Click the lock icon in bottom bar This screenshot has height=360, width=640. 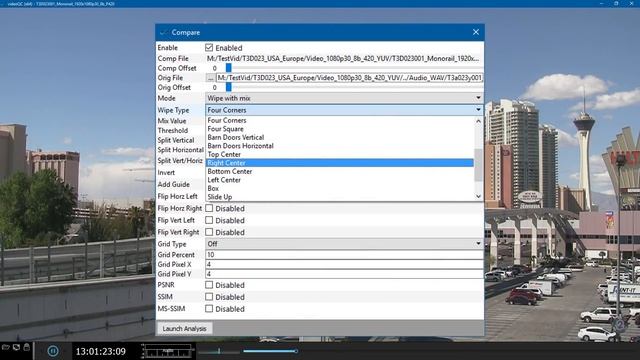[27, 347]
